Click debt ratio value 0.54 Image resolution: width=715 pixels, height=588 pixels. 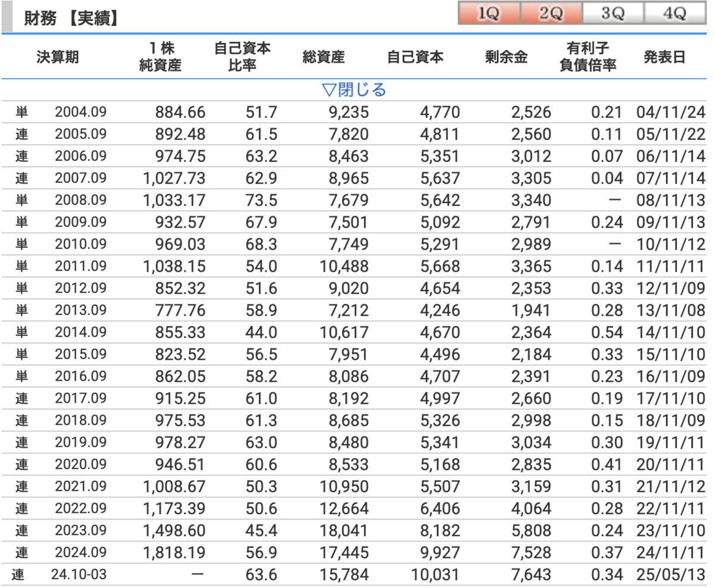coord(607,332)
